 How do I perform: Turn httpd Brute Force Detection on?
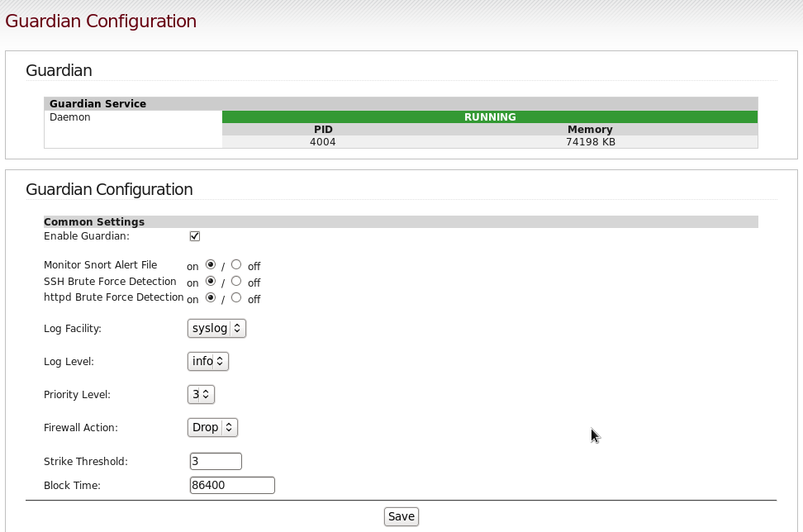211,297
